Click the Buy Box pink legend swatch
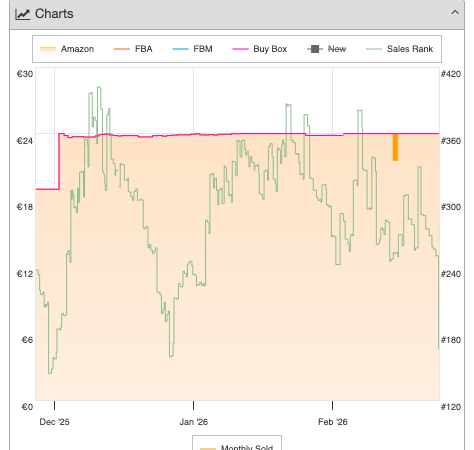Screen dimensions: 474x450 240,49
